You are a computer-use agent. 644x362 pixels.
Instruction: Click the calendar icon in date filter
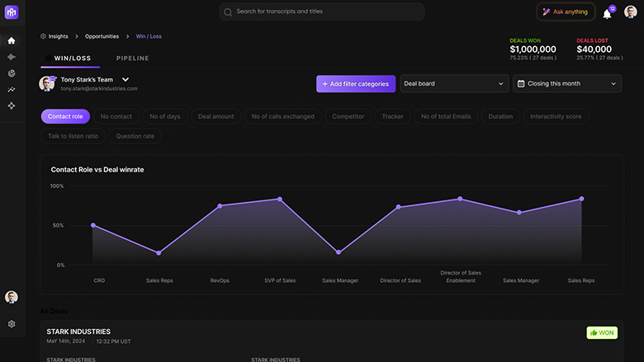(x=521, y=83)
